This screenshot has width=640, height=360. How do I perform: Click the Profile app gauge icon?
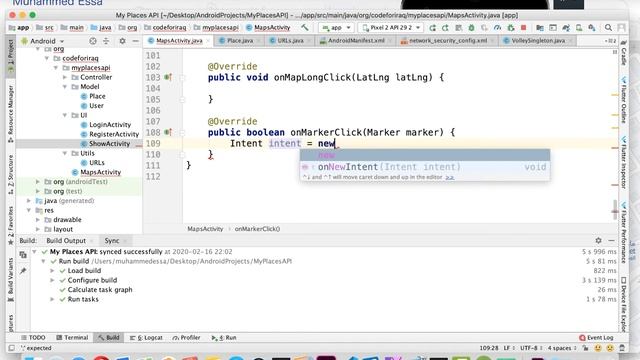pyautogui.click(x=497, y=28)
